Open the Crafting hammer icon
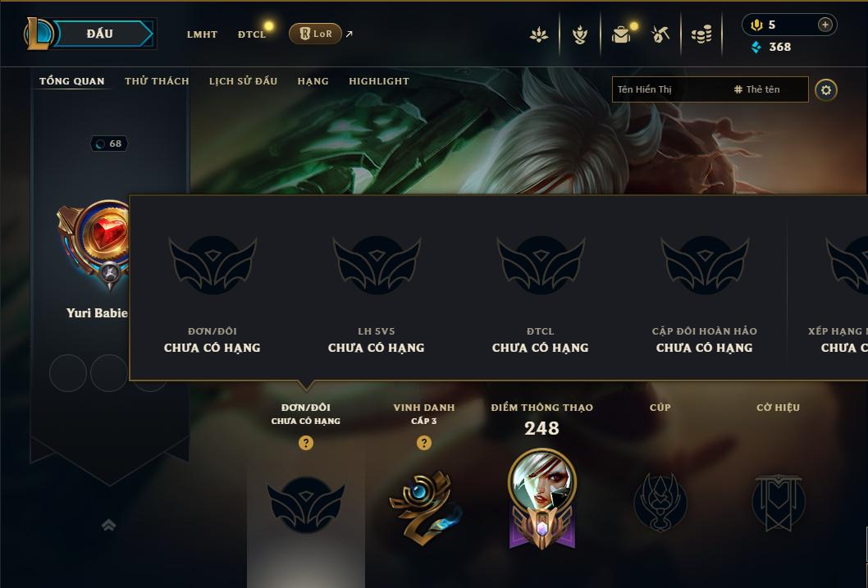868x588 pixels. (x=660, y=34)
